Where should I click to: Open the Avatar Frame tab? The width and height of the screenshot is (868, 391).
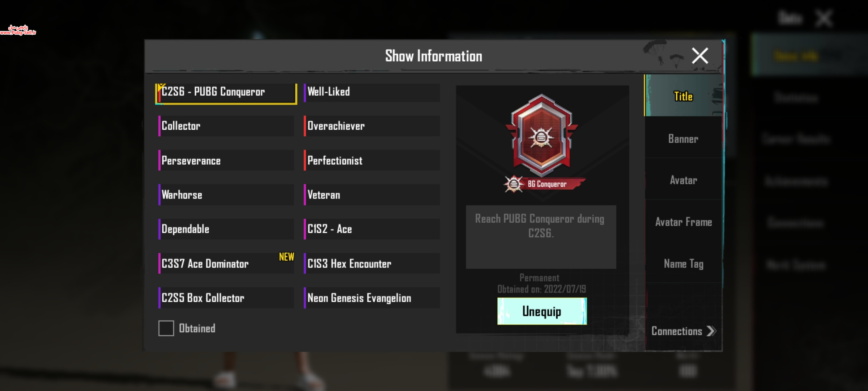coord(683,222)
